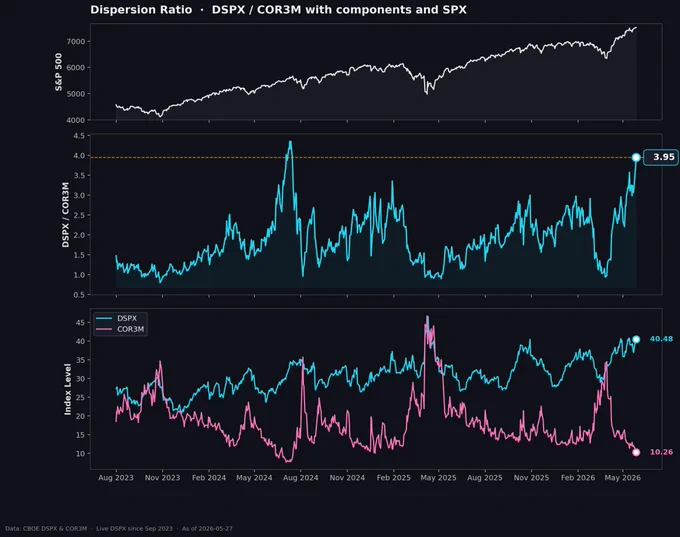Click the 2.0 tick on ratio axis
Screen dimensions: 680x537
pyautogui.click(x=79, y=235)
